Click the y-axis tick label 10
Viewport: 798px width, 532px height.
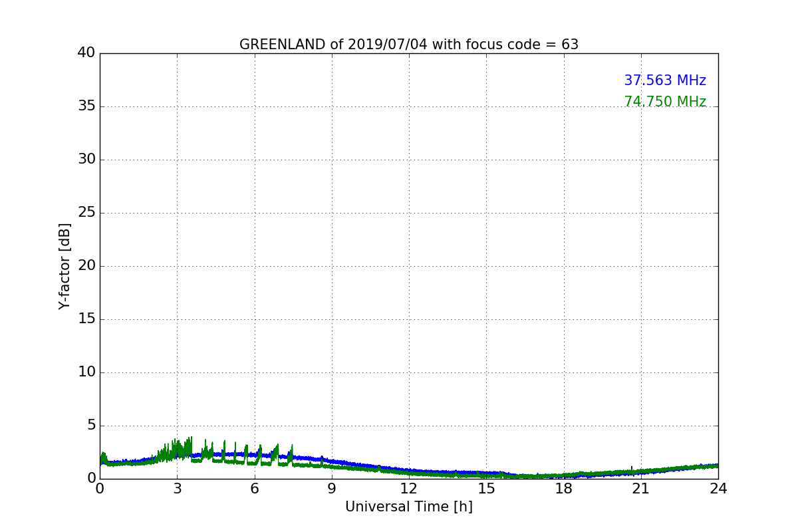coord(86,372)
